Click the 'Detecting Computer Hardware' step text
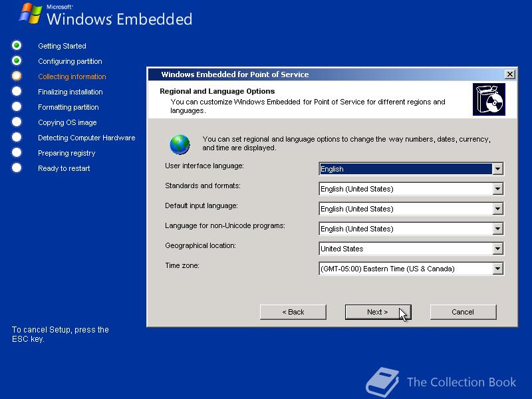The height and width of the screenshot is (399, 532). pos(86,138)
